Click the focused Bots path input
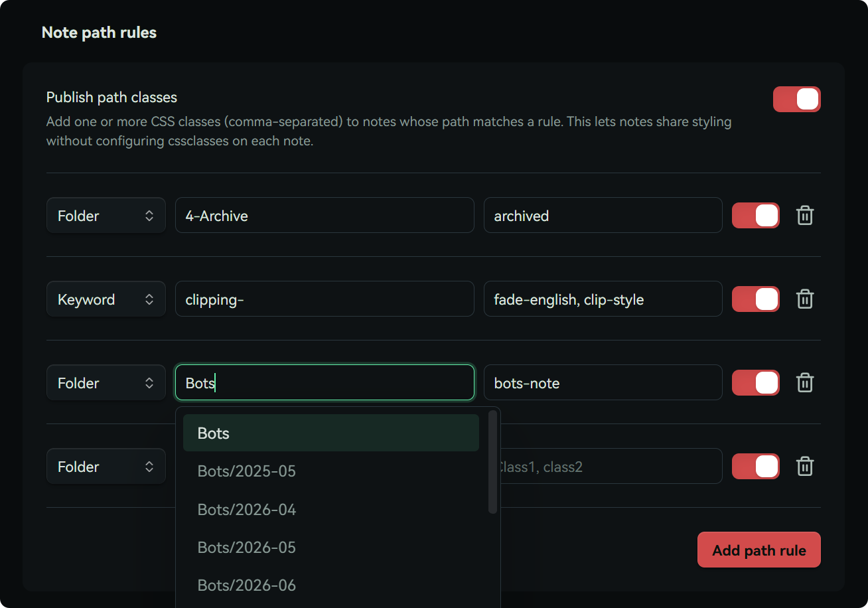 pyautogui.click(x=325, y=383)
